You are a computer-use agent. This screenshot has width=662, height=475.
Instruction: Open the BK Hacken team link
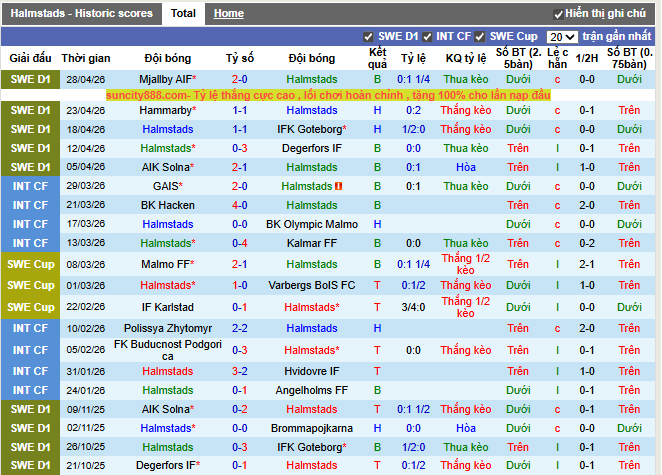point(168,205)
